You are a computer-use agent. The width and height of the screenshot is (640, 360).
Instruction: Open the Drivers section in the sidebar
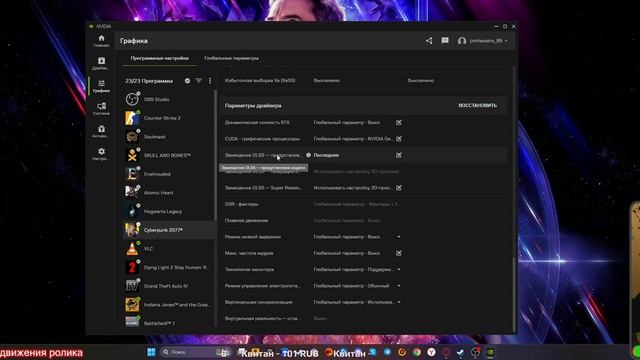101,63
